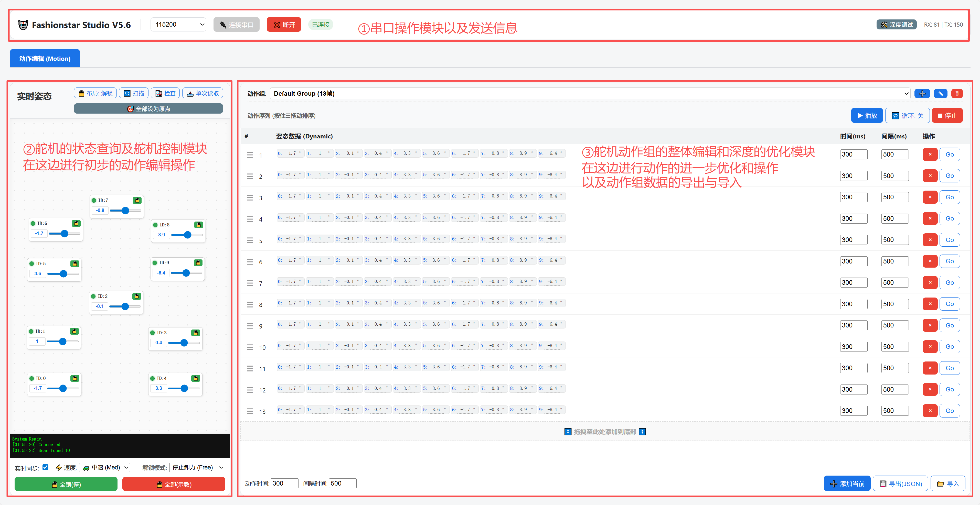Expand the Default Group action group dropdown
The image size is (980, 505).
[590, 94]
